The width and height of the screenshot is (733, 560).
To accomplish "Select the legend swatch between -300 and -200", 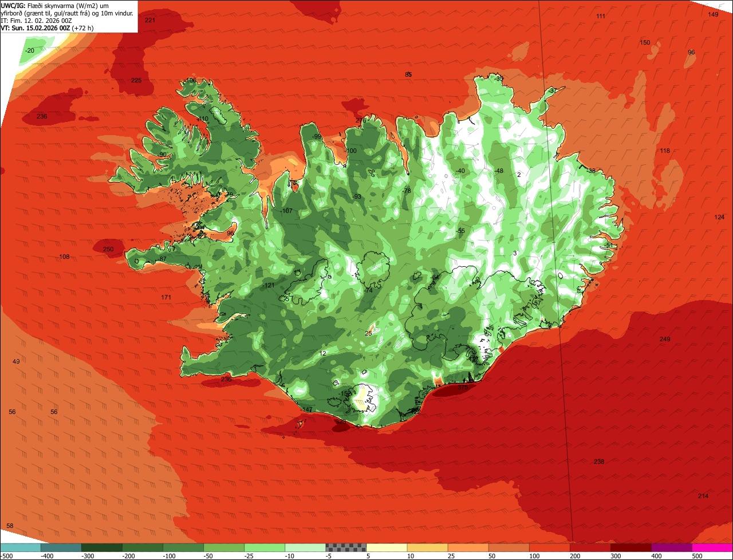I will [101, 547].
